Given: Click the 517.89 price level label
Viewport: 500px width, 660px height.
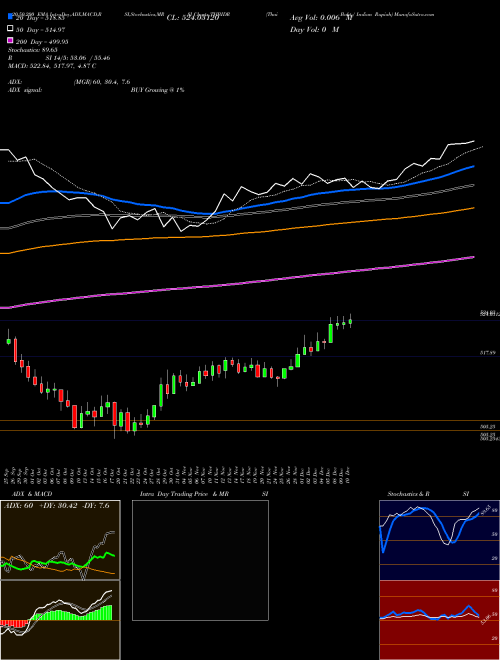Looking at the screenshot, I should pyautogui.click(x=486, y=353).
